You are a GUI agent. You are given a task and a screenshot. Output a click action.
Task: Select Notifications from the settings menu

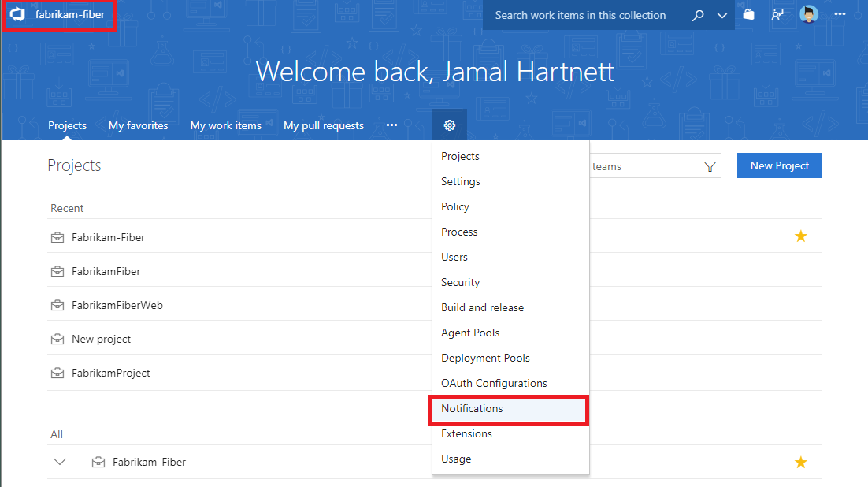pyautogui.click(x=471, y=409)
